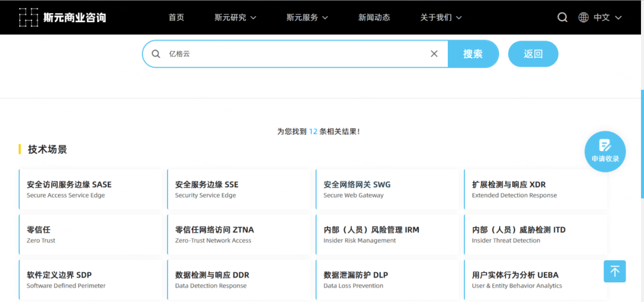This screenshot has width=644, height=302.
Task: Clear the search box with the X icon
Action: 434,54
